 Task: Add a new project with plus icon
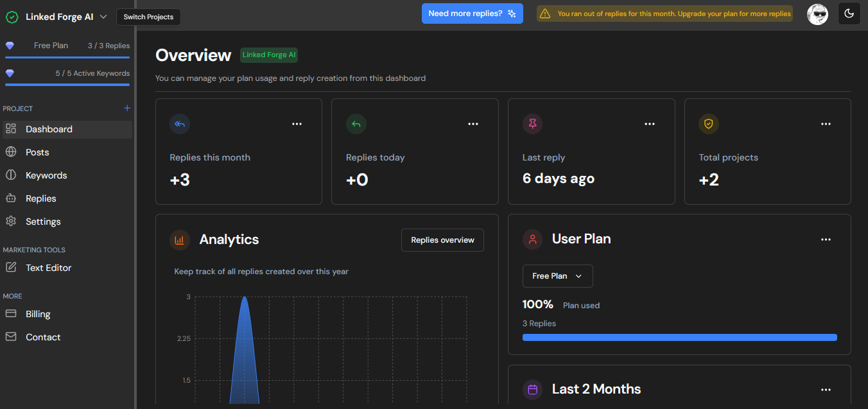point(127,109)
